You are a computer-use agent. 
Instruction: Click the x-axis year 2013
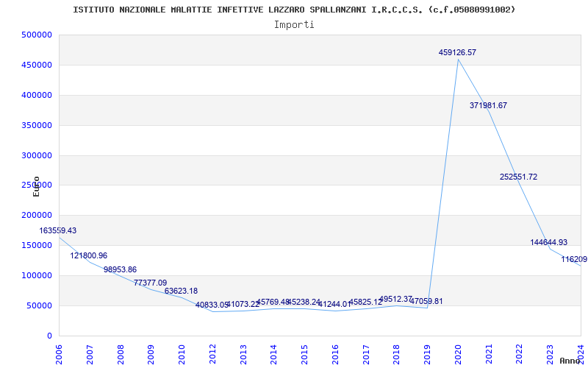[x=243, y=355]
